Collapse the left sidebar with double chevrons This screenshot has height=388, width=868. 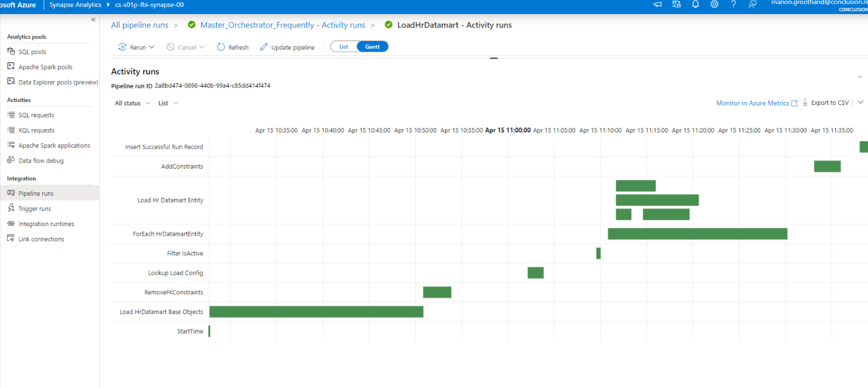[94, 19]
